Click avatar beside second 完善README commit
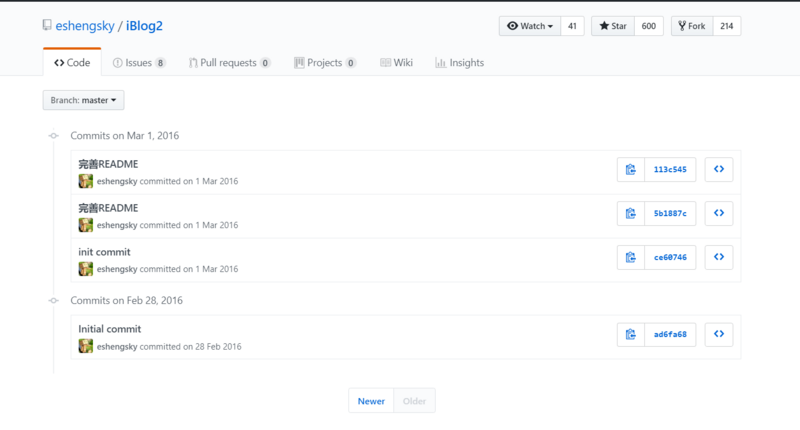The width and height of the screenshot is (800, 430). point(86,225)
